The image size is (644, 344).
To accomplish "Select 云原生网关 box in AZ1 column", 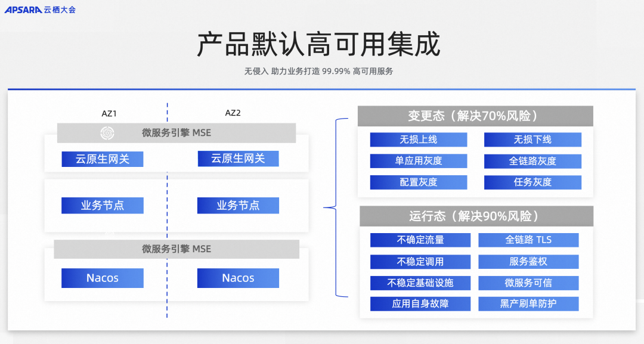I will tap(103, 159).
